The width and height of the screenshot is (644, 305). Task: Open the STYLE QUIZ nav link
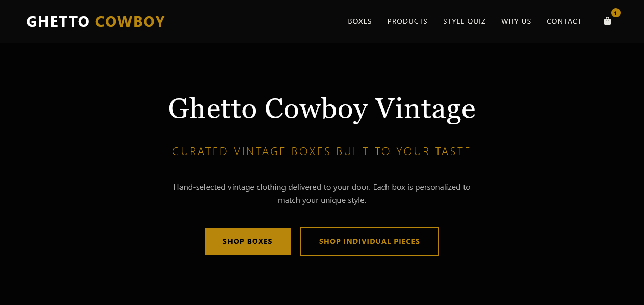464,21
